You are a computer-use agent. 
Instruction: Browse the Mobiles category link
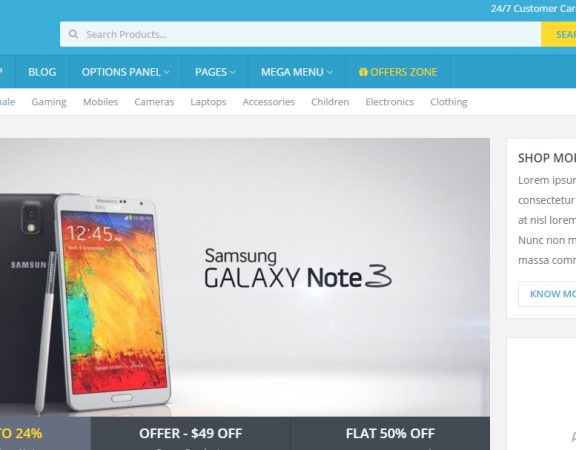point(100,102)
